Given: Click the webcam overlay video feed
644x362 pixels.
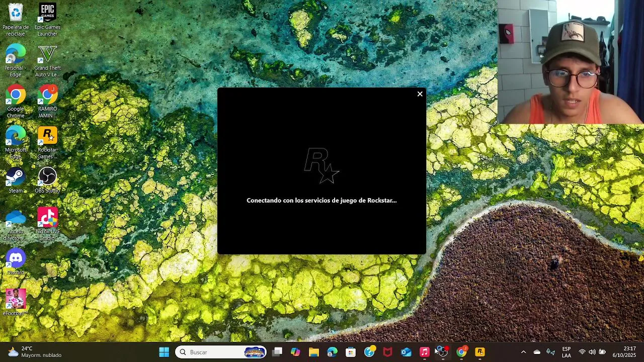Looking at the screenshot, I should [571, 62].
